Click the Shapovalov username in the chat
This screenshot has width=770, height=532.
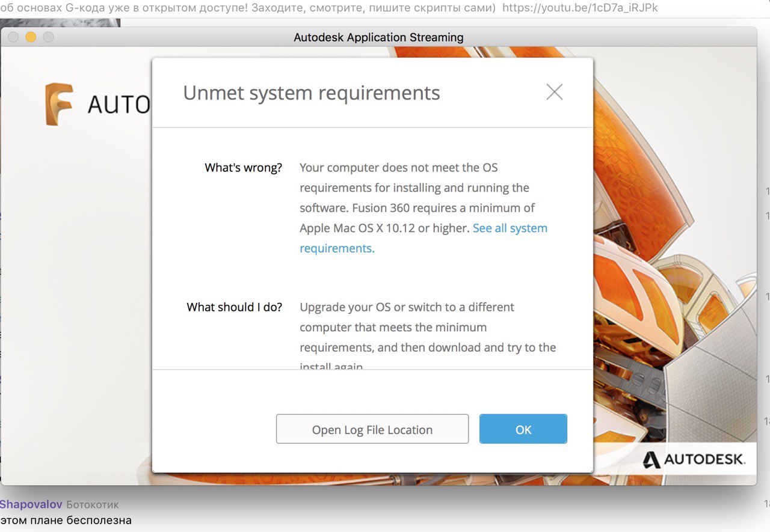pyautogui.click(x=30, y=504)
